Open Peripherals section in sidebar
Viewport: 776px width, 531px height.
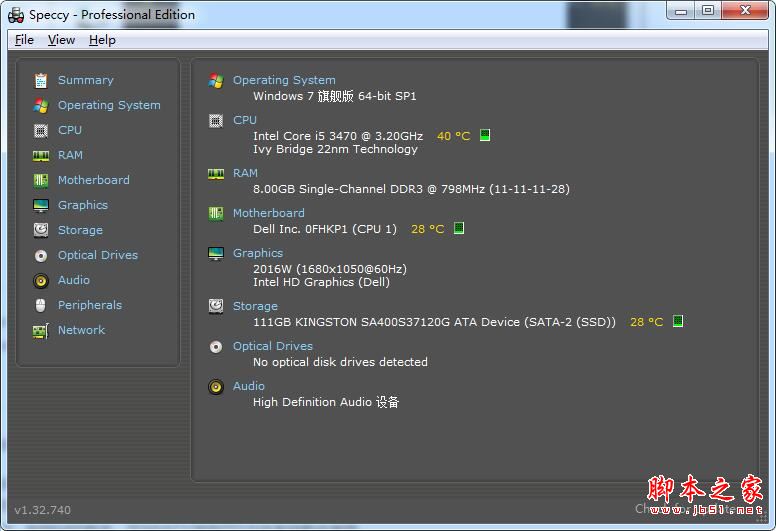pyautogui.click(x=90, y=305)
